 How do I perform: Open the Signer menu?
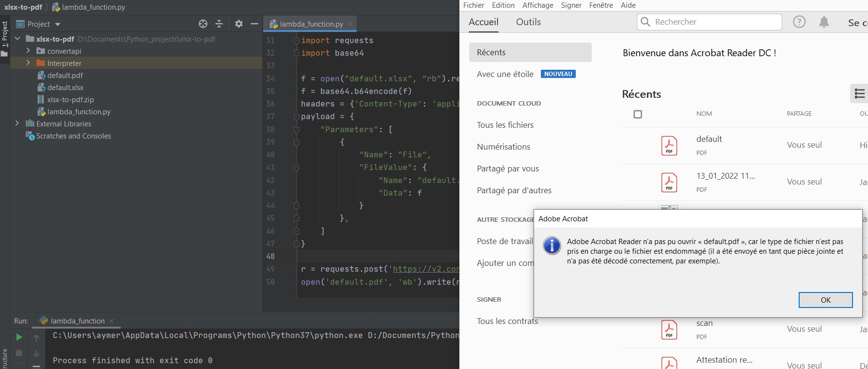coord(571,5)
